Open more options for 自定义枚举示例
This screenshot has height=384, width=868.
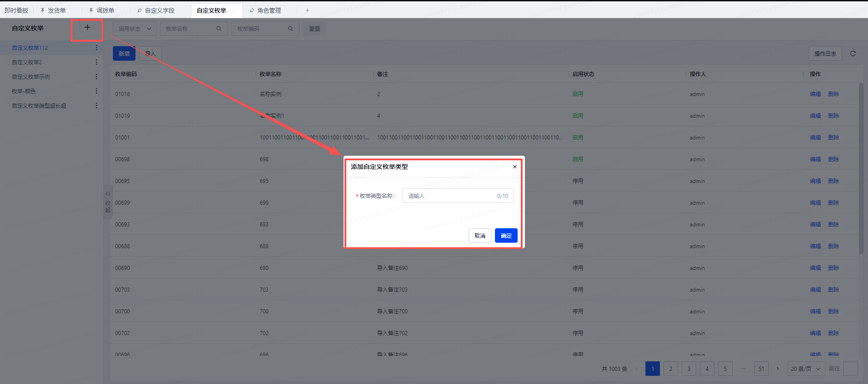click(x=97, y=77)
